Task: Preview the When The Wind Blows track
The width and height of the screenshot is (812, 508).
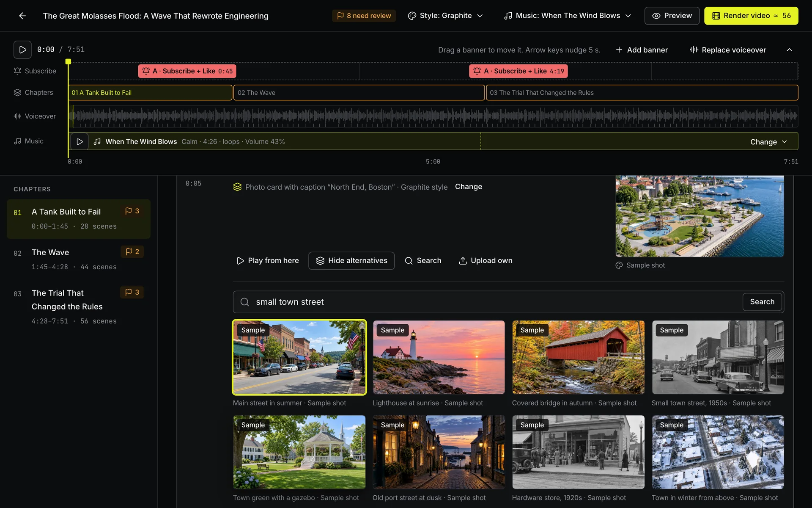Action: (80, 141)
